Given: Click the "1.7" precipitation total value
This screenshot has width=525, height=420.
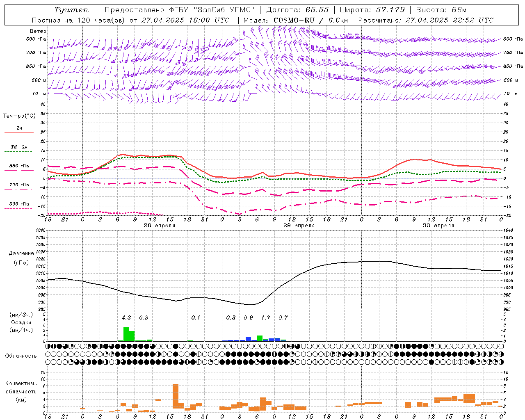Looking at the screenshot, I should click(266, 317).
